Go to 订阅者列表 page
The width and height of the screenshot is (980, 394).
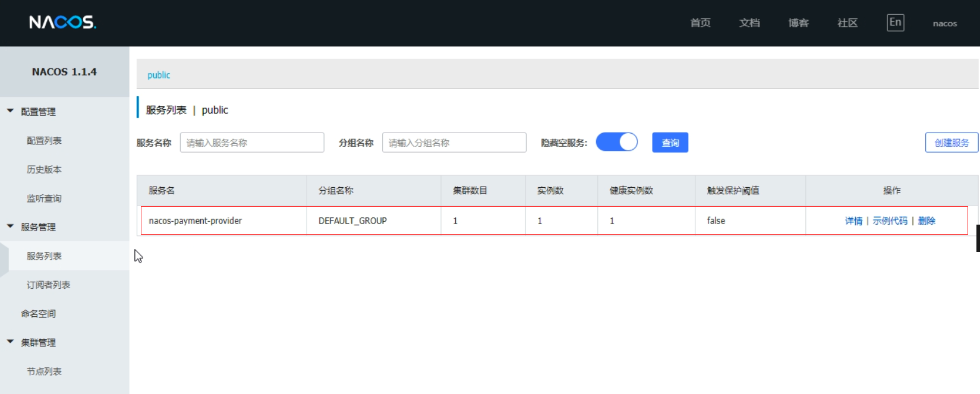(48, 285)
